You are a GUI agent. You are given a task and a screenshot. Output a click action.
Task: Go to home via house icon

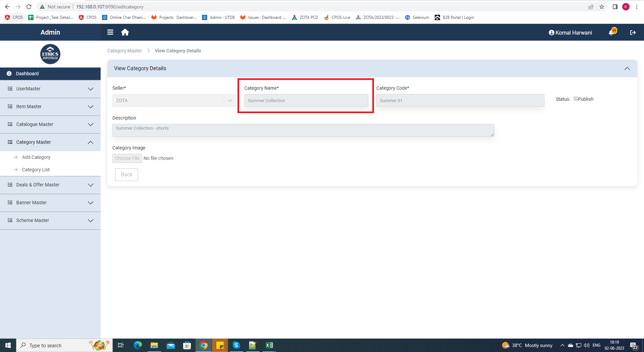tap(125, 32)
